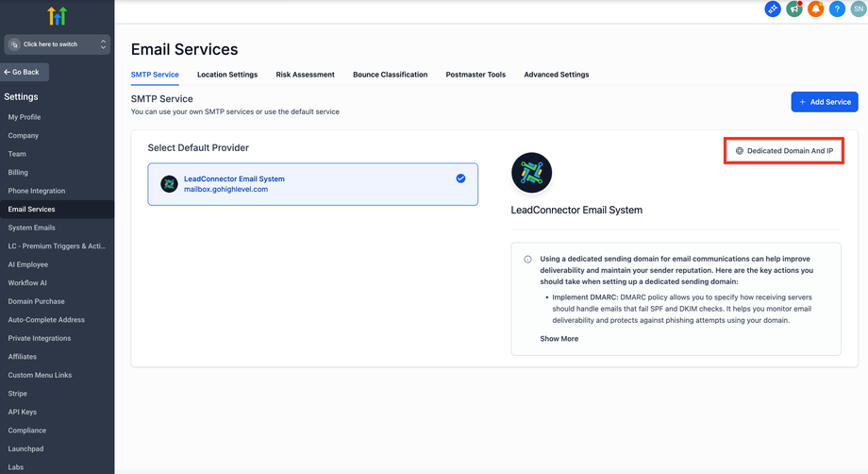This screenshot has height=474, width=868.
Task: Open the 'Click here to switch' account dropdown
Action: click(x=57, y=44)
